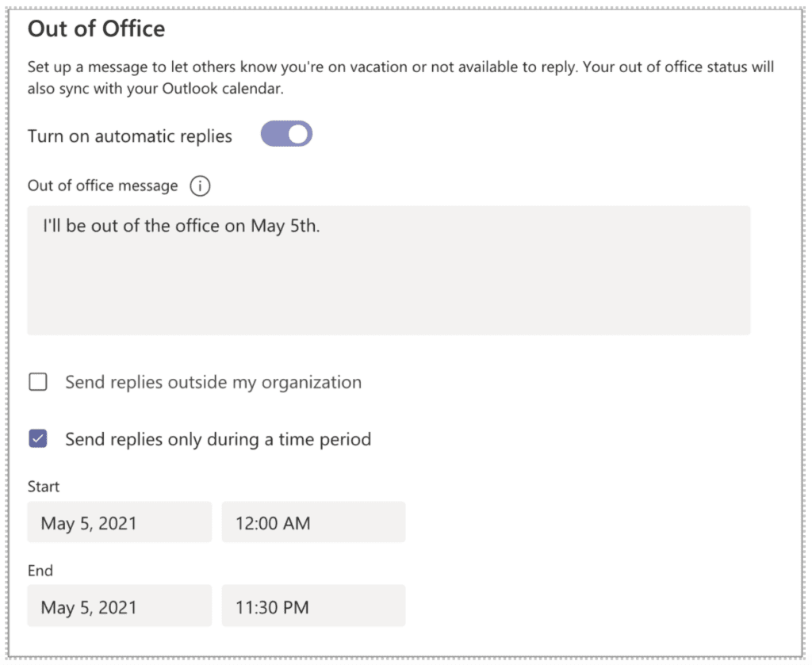Click the Out of Office heading
This screenshot has height=665, width=812.
coord(95,29)
